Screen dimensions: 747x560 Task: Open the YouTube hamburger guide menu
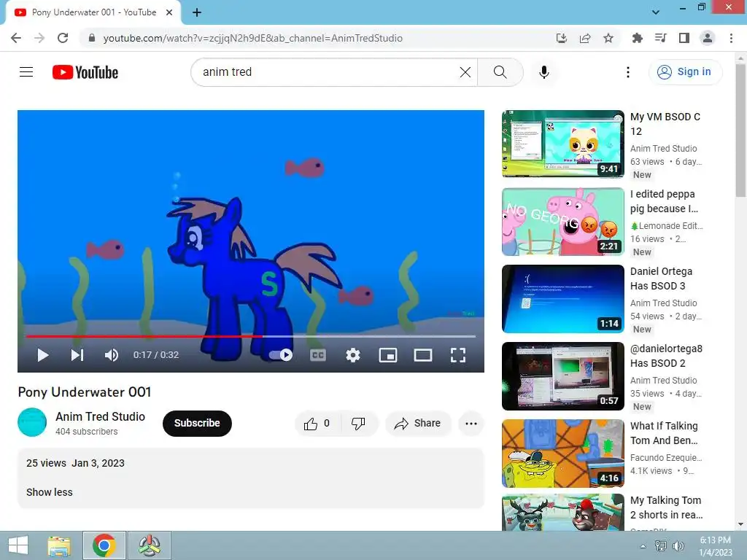(x=26, y=72)
